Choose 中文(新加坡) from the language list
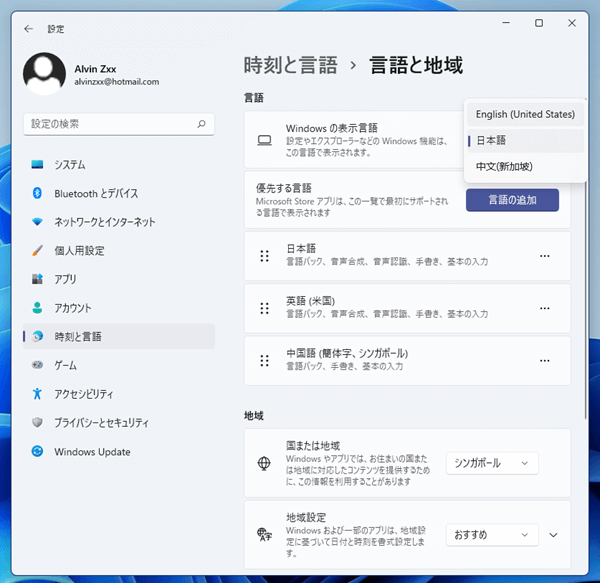Image resolution: width=600 pixels, height=583 pixels. coord(525,166)
